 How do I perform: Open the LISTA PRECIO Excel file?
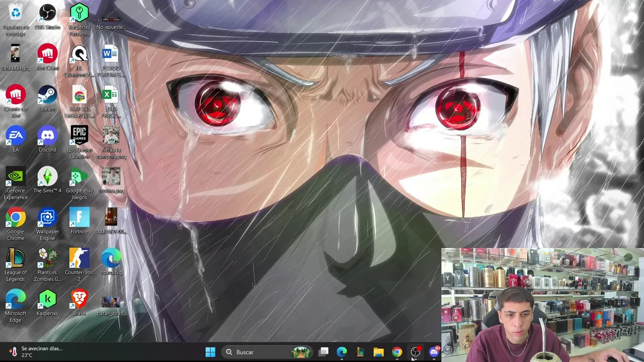point(111,102)
